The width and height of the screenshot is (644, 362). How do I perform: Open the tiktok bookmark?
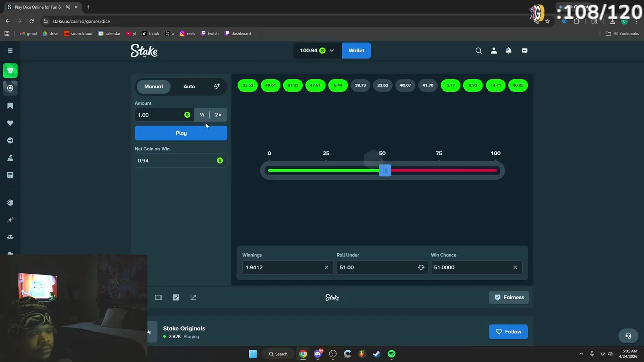tap(151, 34)
